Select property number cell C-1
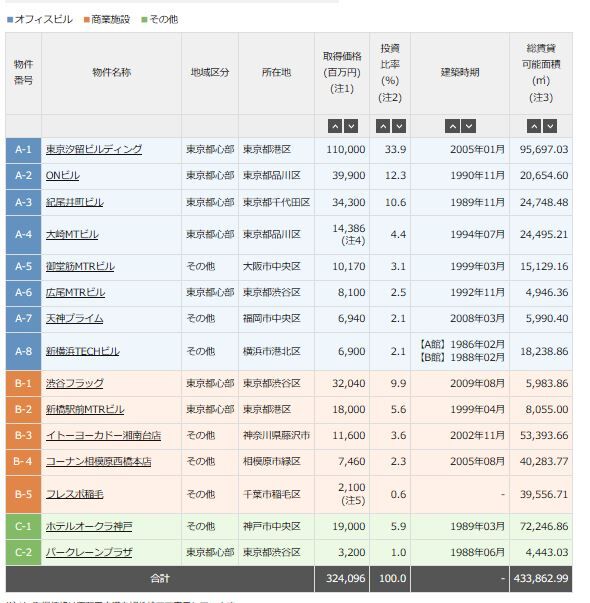This screenshot has height=603, width=590. [23, 526]
